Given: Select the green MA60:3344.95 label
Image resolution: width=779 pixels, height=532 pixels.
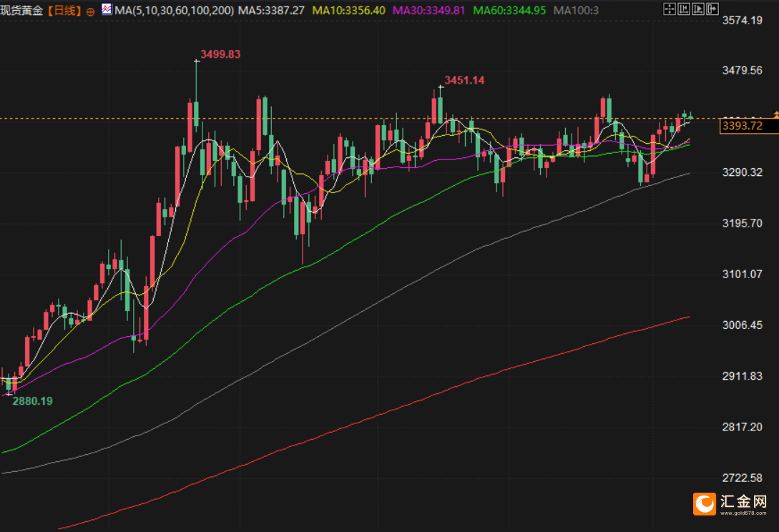Looking at the screenshot, I should (x=509, y=11).
